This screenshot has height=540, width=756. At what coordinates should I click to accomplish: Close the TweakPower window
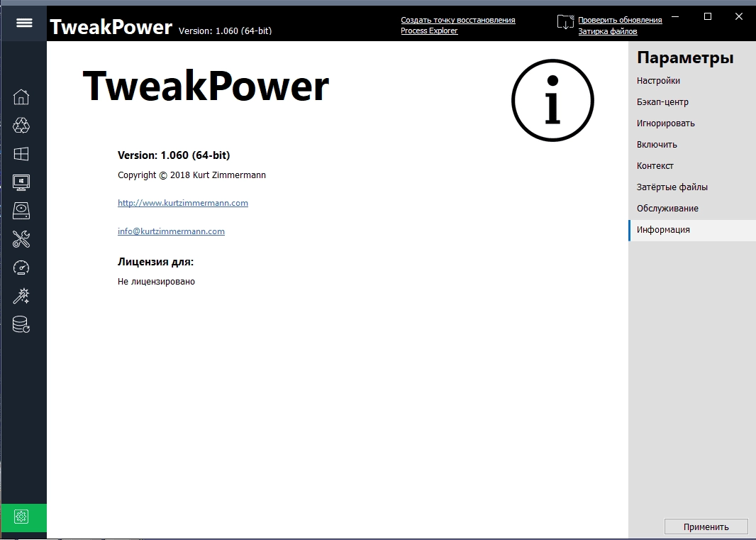[739, 17]
